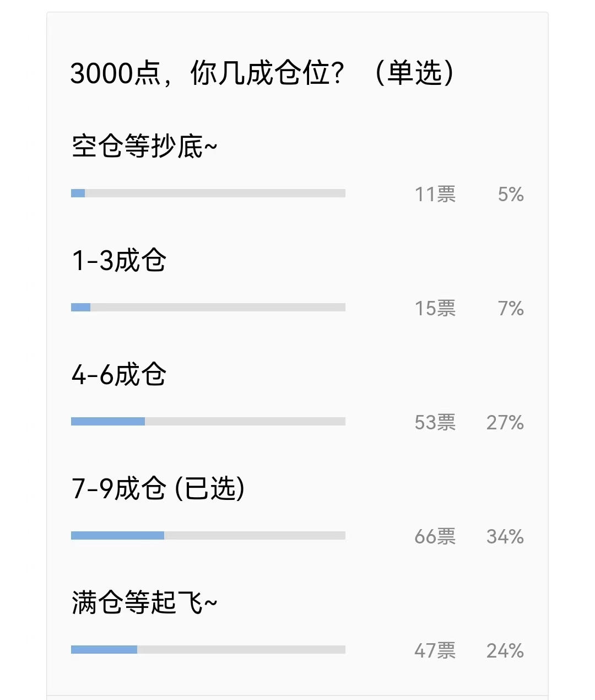Click the 7-9成仓 result bar
595x700 pixels.
click(x=208, y=536)
